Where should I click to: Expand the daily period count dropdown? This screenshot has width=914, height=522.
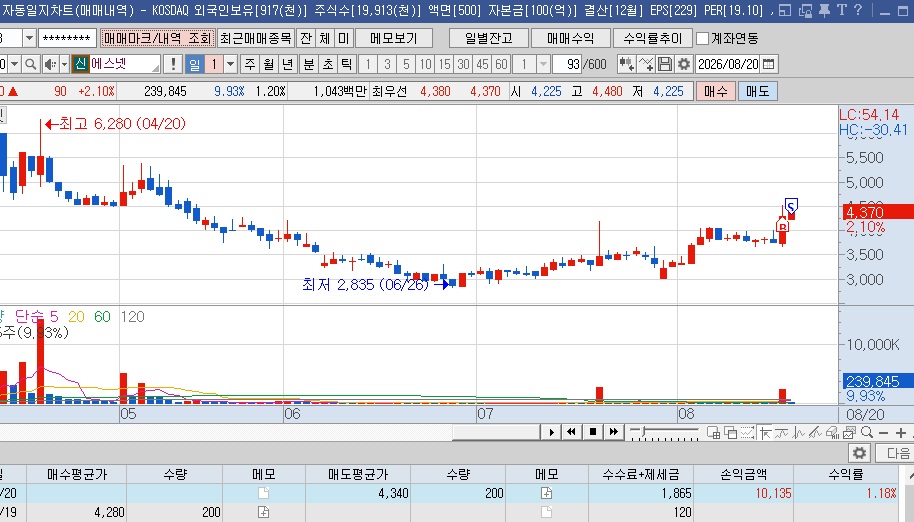coord(231,64)
